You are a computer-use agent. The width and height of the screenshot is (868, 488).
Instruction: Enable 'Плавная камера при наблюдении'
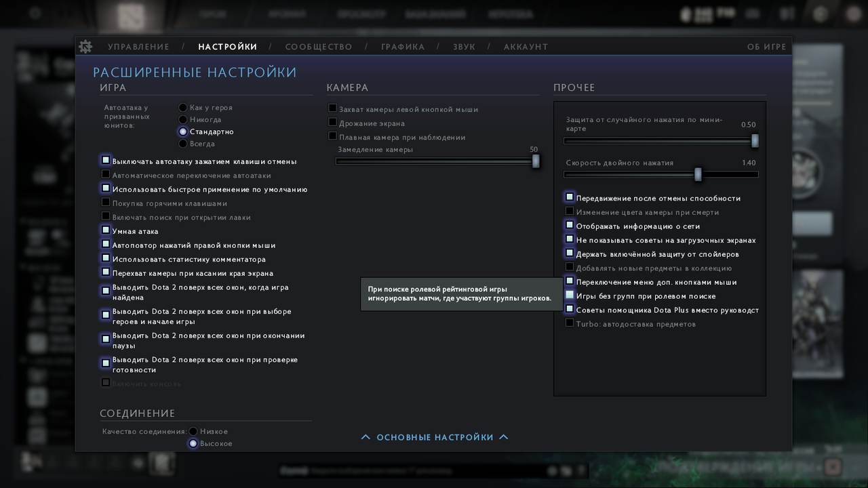point(332,136)
